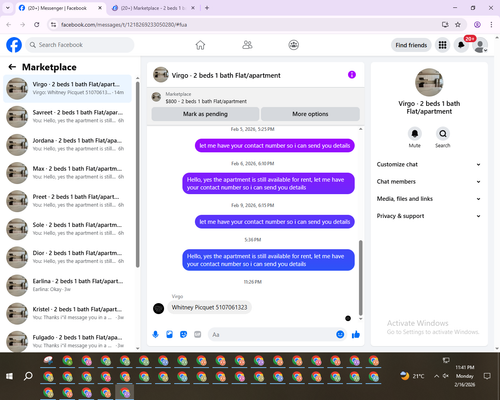Click the chat messages scrollbar
500x400 pixels.
click(360, 277)
